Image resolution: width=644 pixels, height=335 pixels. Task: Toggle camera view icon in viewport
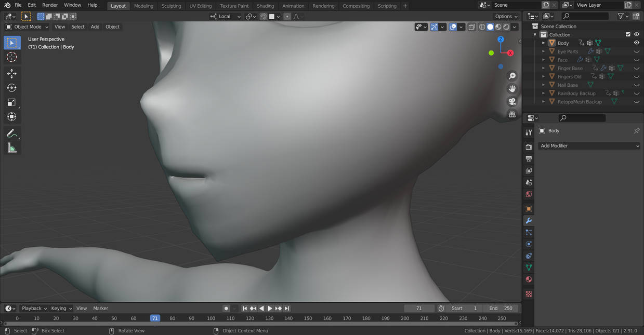point(512,101)
